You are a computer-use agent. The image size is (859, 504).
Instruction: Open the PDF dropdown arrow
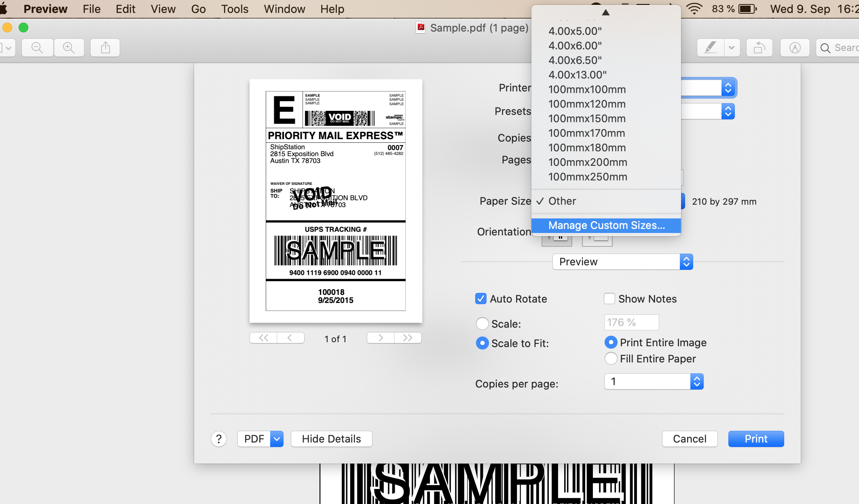(277, 439)
